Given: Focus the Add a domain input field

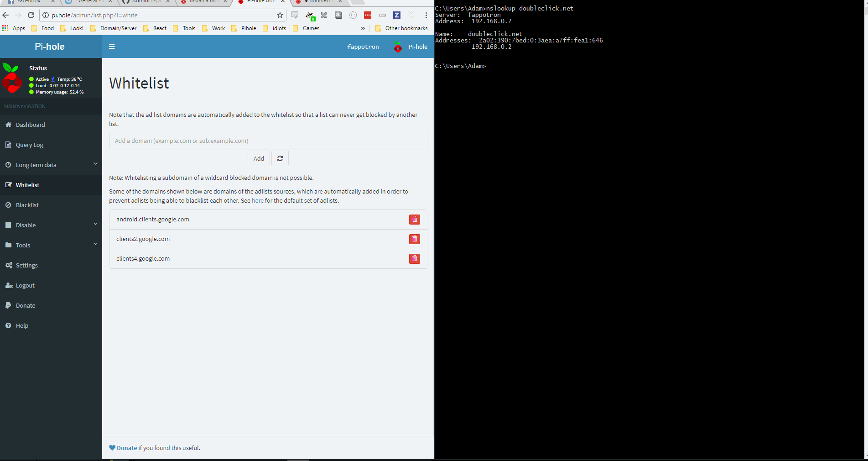Looking at the screenshot, I should tap(268, 141).
